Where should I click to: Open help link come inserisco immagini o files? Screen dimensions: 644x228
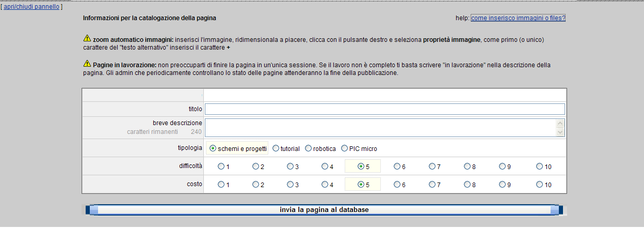[518, 18]
